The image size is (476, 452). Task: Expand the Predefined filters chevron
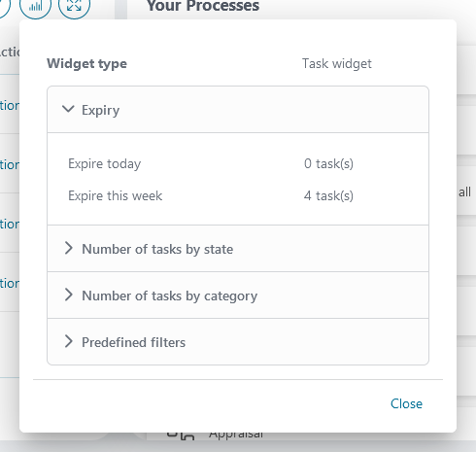click(x=68, y=341)
